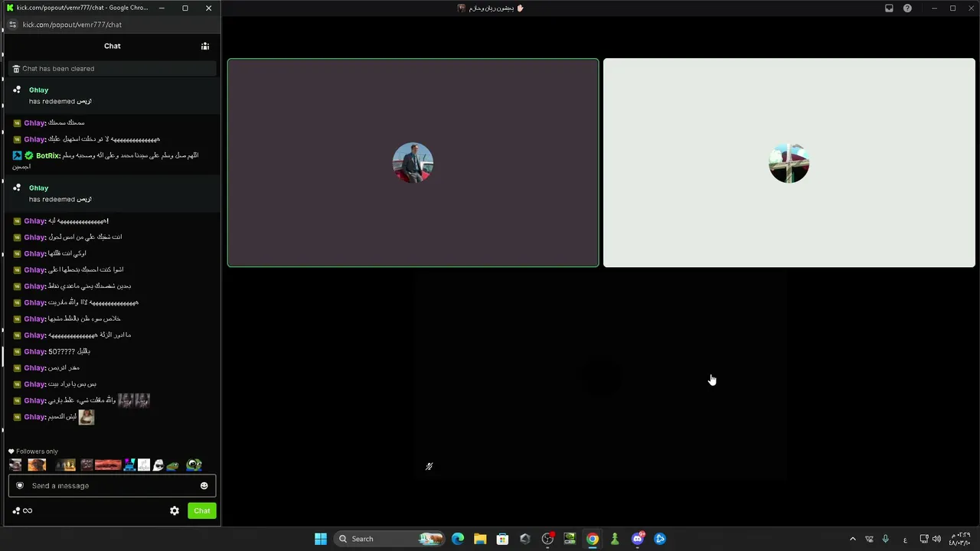Select the right call participant avatar
Screen dimensions: 980x551
pos(789,163)
